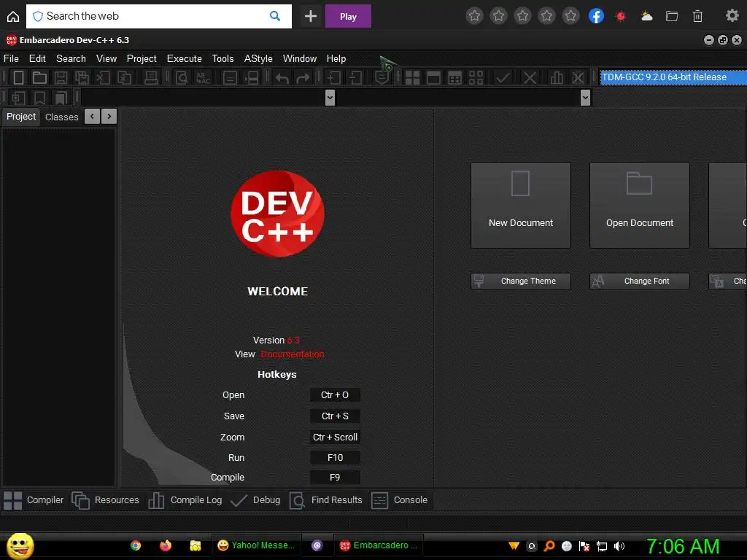Viewport: 747px width, 560px height.
Task: Click the bar-chart Profile toolbar icon
Action: pyautogui.click(x=557, y=77)
